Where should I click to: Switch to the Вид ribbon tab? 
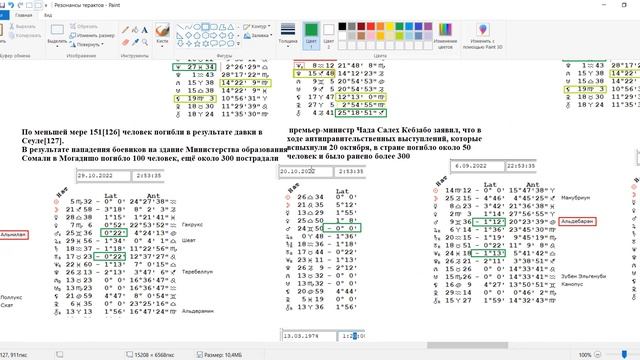click(x=48, y=15)
